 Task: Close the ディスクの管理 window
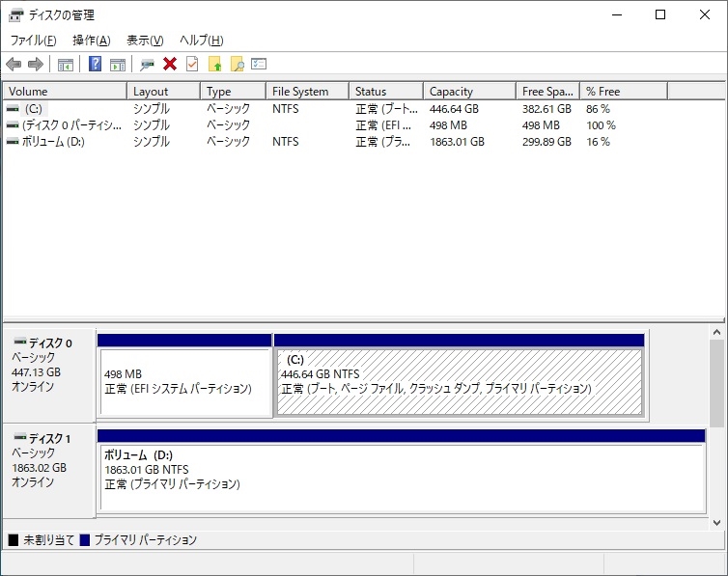[704, 14]
